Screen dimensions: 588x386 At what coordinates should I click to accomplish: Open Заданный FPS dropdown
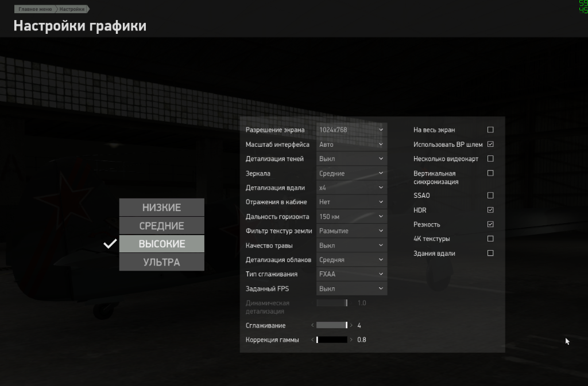[x=351, y=288]
